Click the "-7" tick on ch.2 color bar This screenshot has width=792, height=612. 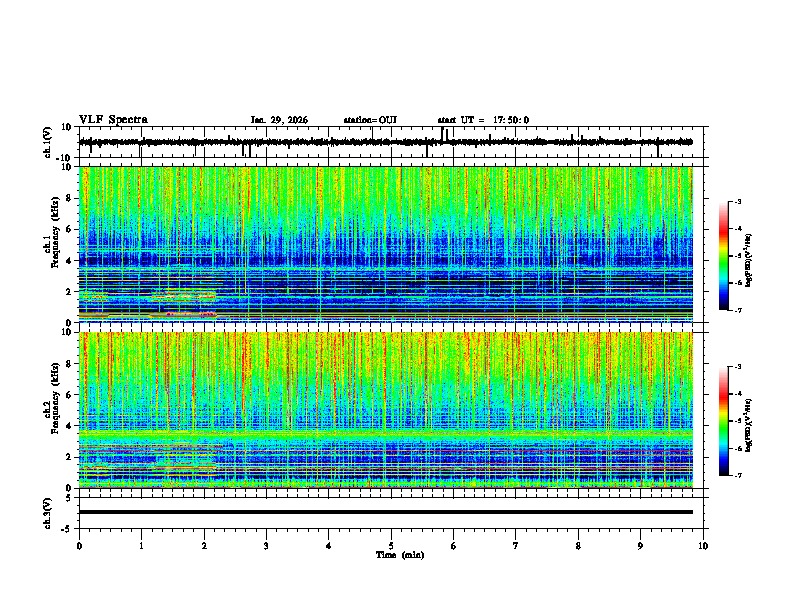pyautogui.click(x=737, y=475)
